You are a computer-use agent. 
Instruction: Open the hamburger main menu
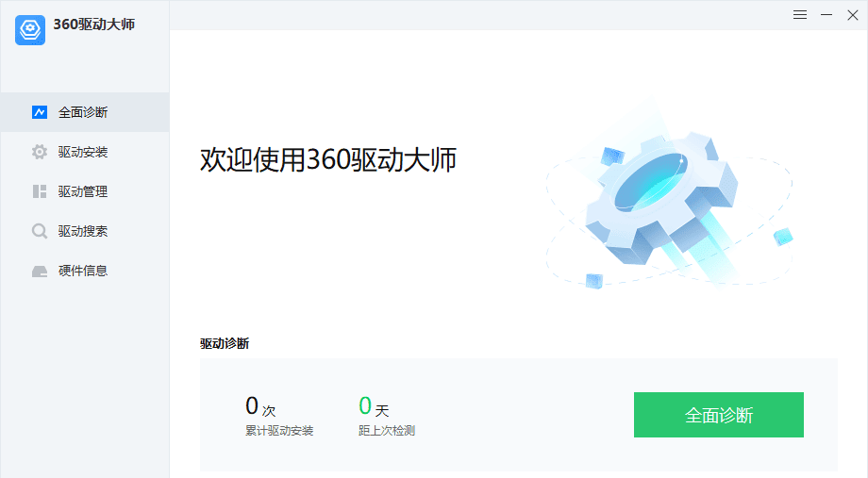point(800,15)
